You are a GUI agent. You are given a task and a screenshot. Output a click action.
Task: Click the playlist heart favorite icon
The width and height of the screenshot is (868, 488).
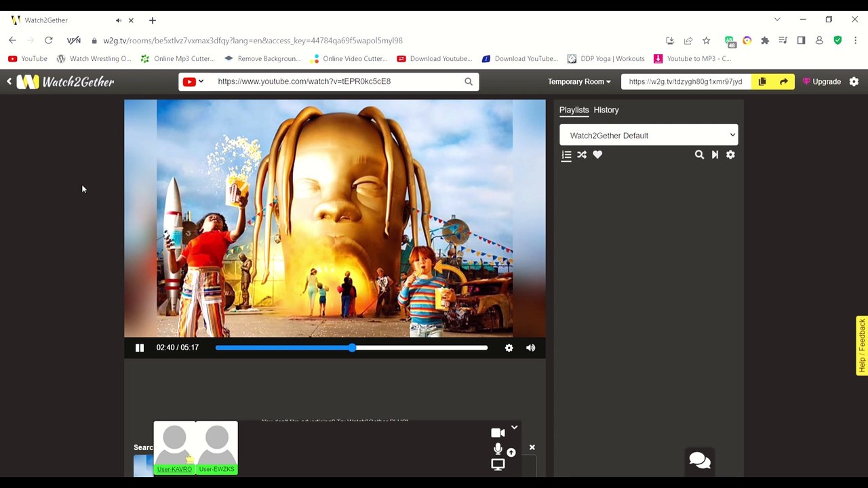tap(597, 155)
